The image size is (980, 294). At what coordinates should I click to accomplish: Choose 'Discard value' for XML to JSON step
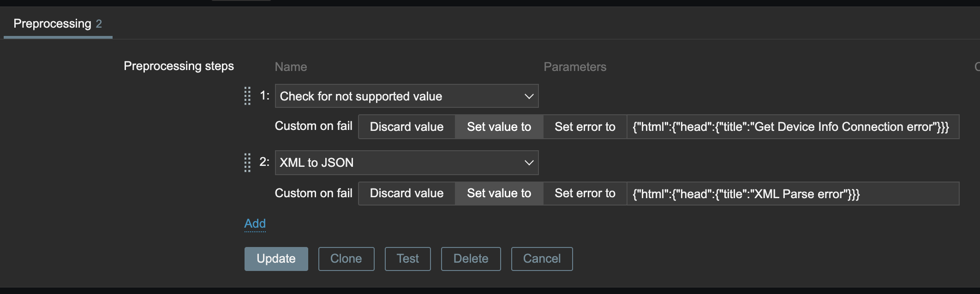click(406, 194)
